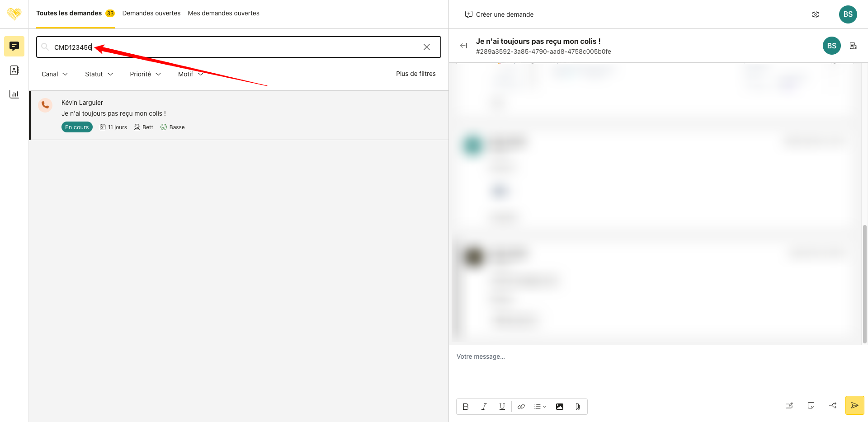The height and width of the screenshot is (422, 868).
Task: Toggle italic formatting
Action: point(484,407)
